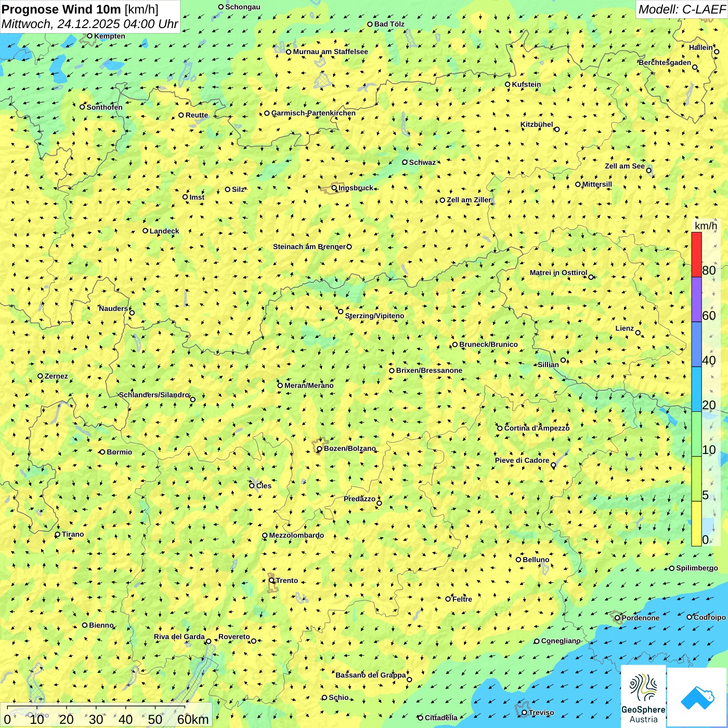Viewport: 728px width, 728px height.
Task: Click the 'Spilimbergo' label
Action: tap(697, 568)
